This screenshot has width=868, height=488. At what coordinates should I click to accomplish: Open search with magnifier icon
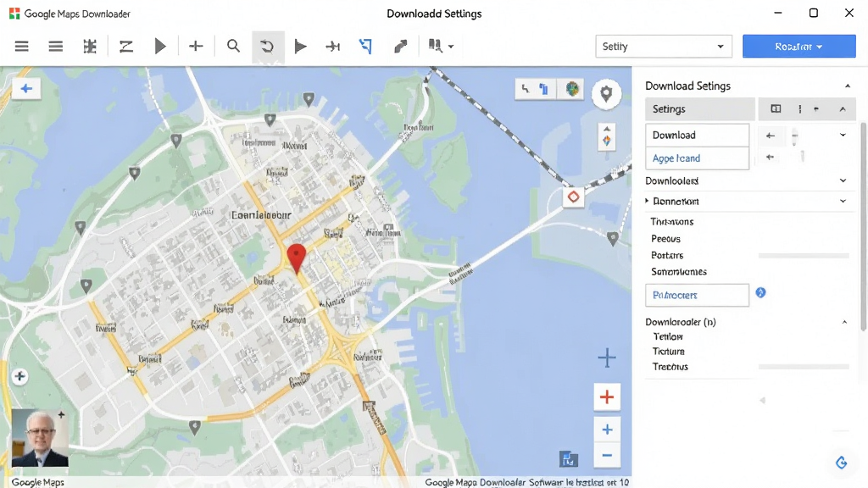point(234,46)
